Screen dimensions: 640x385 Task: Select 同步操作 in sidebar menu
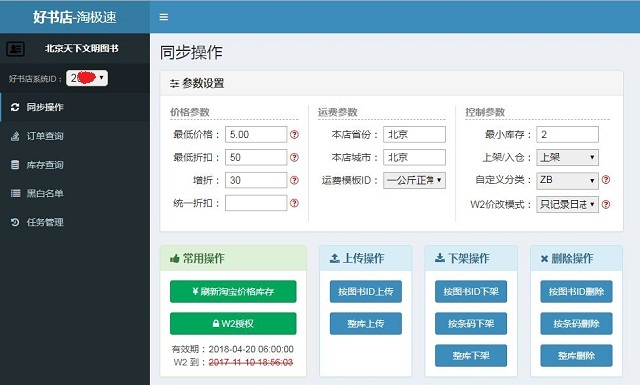(75, 107)
